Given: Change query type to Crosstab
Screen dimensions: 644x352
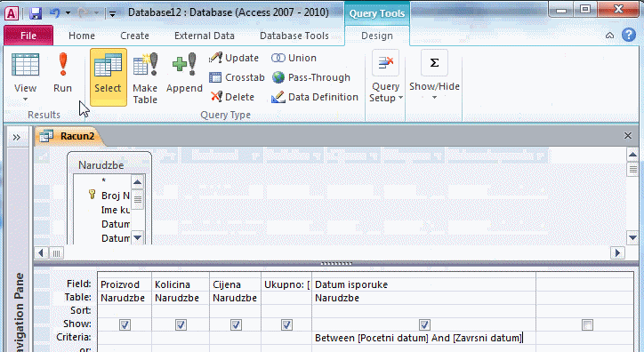Looking at the screenshot, I should (237, 77).
